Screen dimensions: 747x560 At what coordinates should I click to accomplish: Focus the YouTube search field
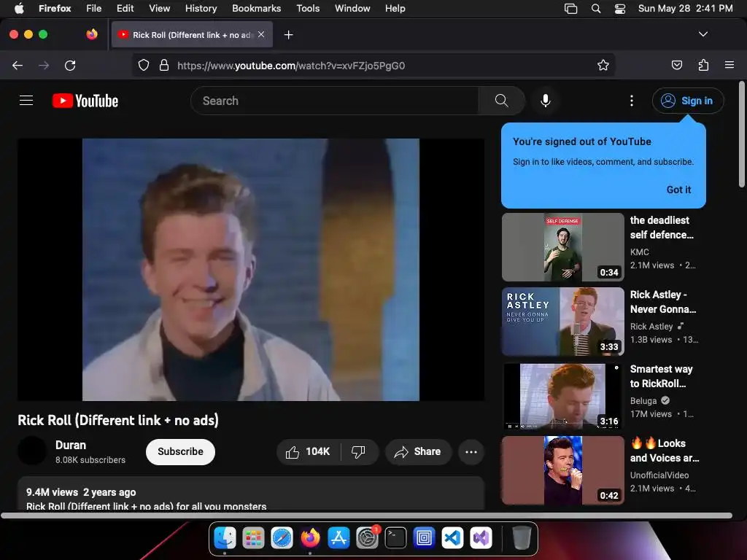334,101
